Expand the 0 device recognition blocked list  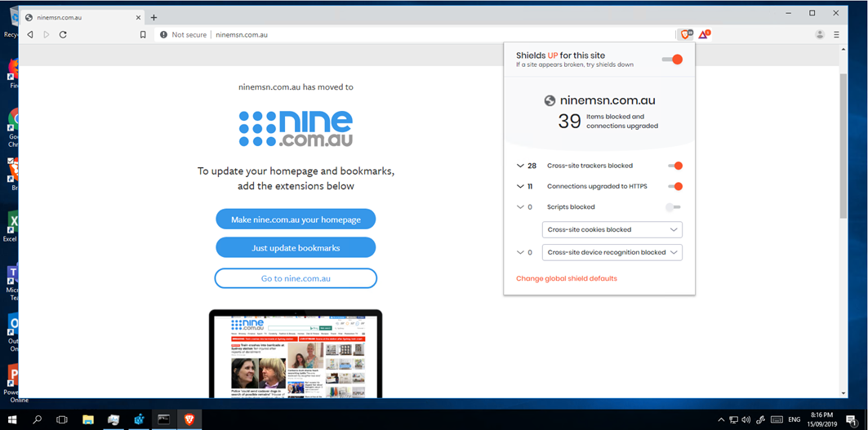coord(520,252)
